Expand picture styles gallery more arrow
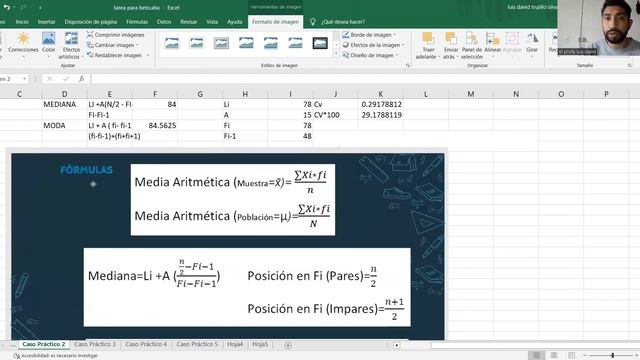Image resolution: width=640 pixels, height=360 pixels. click(x=336, y=54)
